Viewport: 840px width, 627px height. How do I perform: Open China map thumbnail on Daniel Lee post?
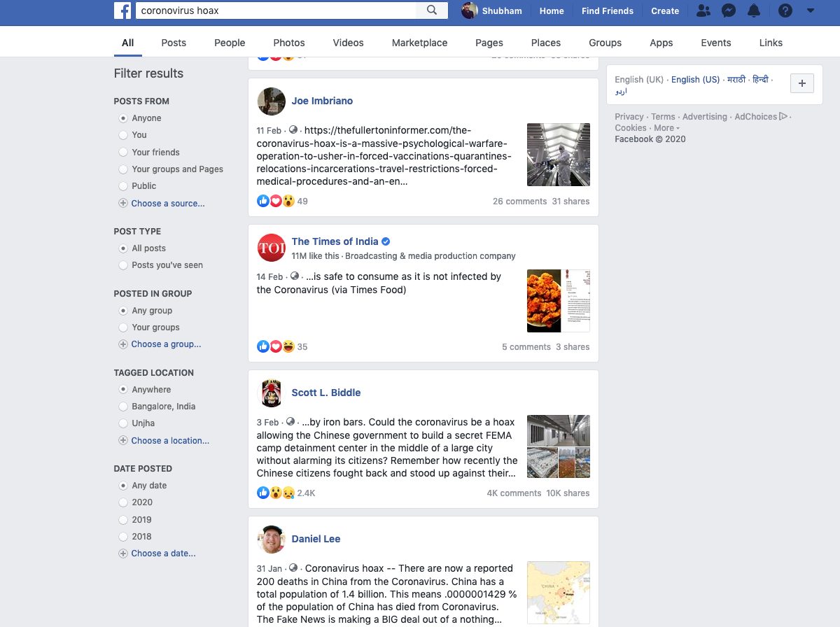click(x=558, y=593)
